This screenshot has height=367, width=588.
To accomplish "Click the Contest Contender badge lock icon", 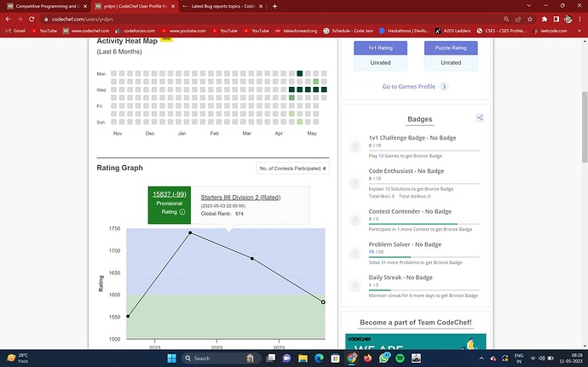I will [355, 220].
